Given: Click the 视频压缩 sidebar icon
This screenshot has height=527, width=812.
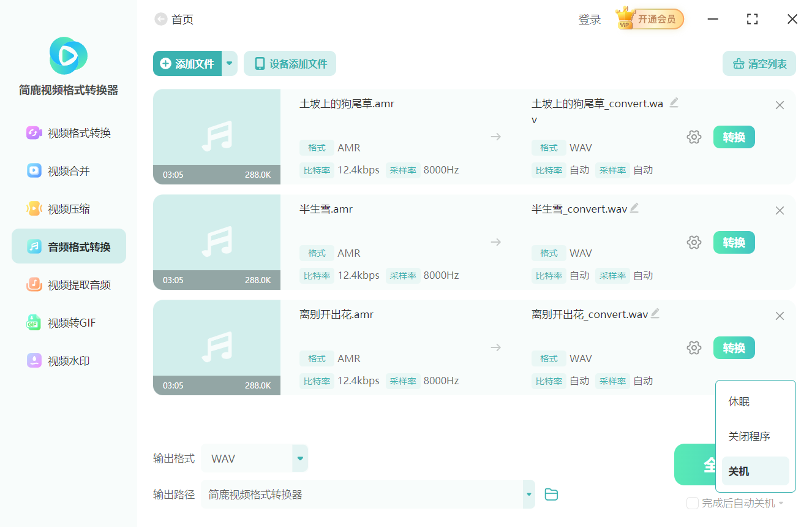Looking at the screenshot, I should click(x=34, y=209).
